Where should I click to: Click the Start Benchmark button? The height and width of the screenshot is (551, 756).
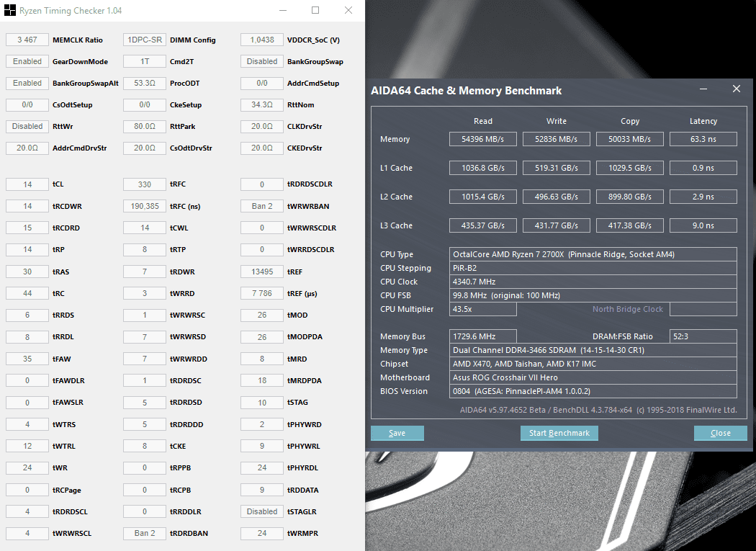(559, 433)
